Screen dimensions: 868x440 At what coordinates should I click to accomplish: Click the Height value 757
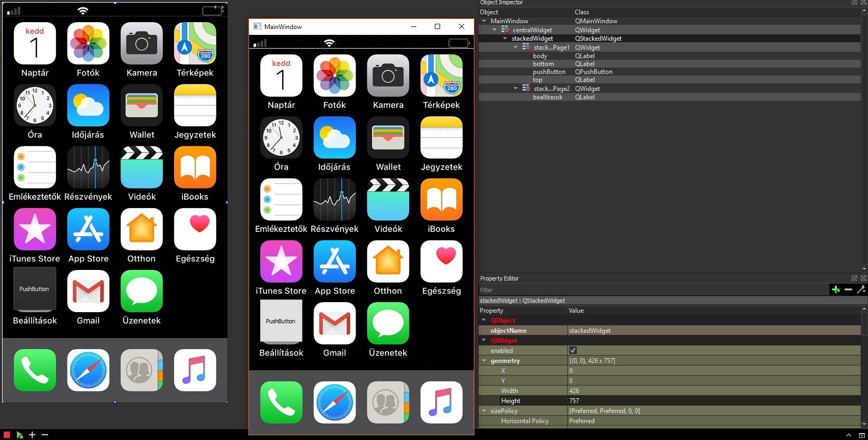tap(713, 400)
